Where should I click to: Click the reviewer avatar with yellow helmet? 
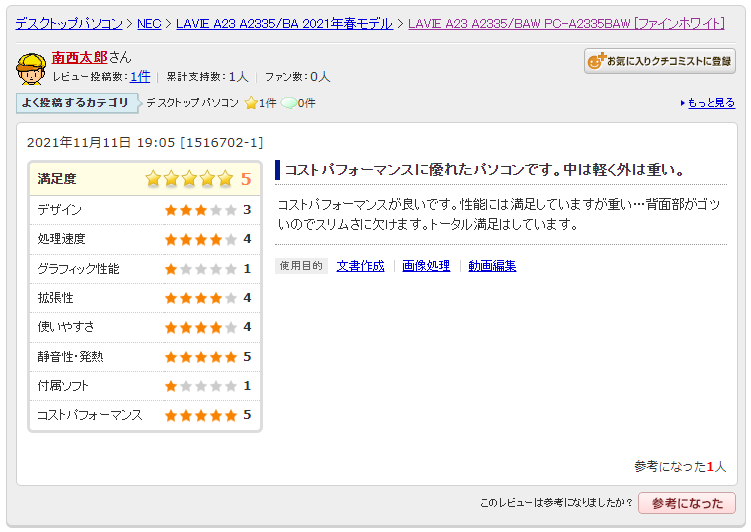(x=31, y=68)
